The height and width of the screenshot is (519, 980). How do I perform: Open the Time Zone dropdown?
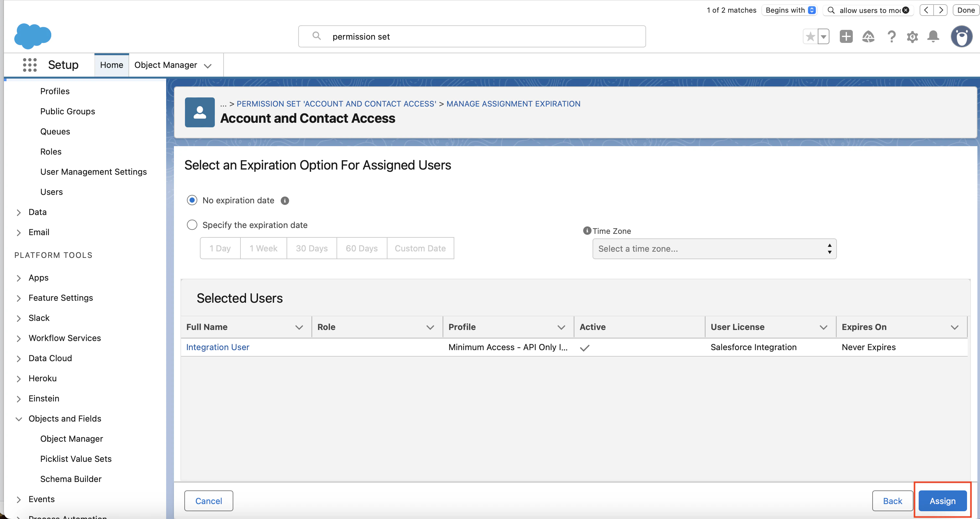point(714,249)
